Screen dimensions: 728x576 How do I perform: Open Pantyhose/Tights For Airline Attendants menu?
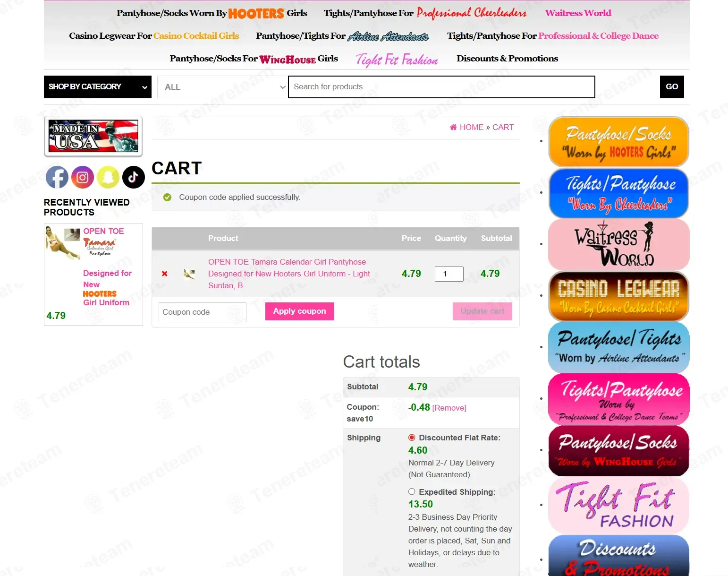coord(342,36)
